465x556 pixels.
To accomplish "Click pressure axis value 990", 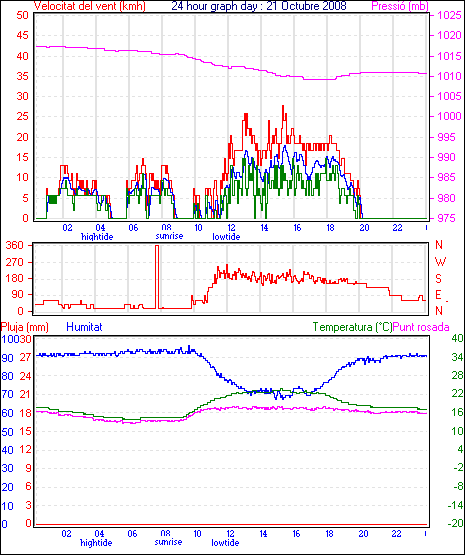I will click(446, 157).
